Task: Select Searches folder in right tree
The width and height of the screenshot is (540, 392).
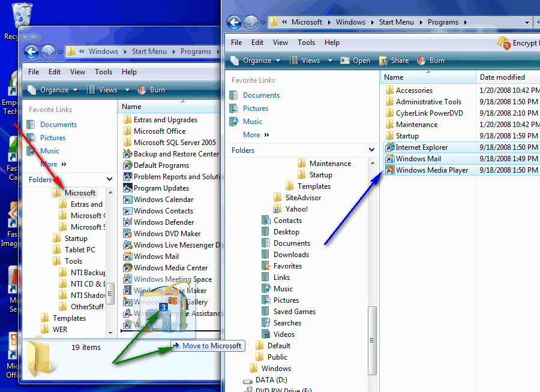Action: click(x=281, y=323)
